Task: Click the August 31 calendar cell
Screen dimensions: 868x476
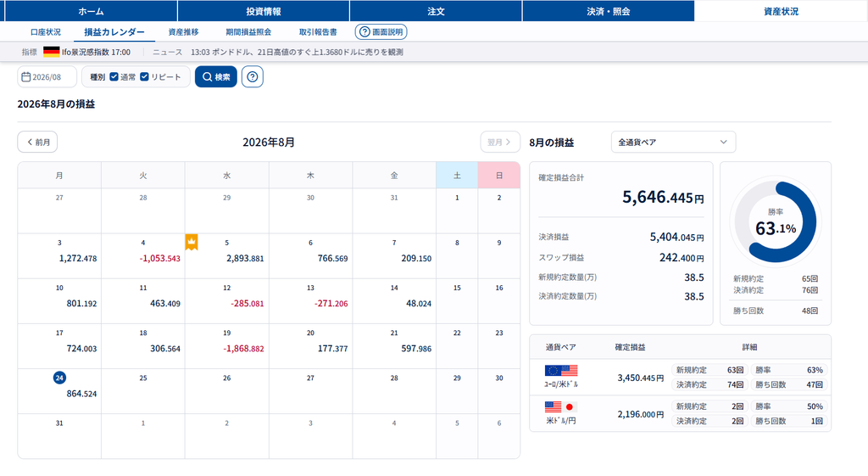Action: [x=59, y=436]
